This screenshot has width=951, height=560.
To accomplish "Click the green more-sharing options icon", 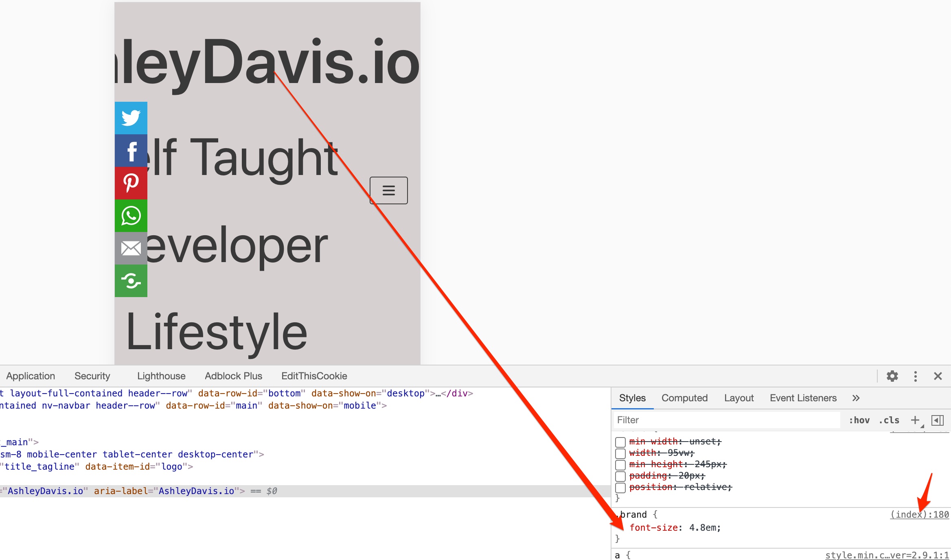I will click(131, 281).
